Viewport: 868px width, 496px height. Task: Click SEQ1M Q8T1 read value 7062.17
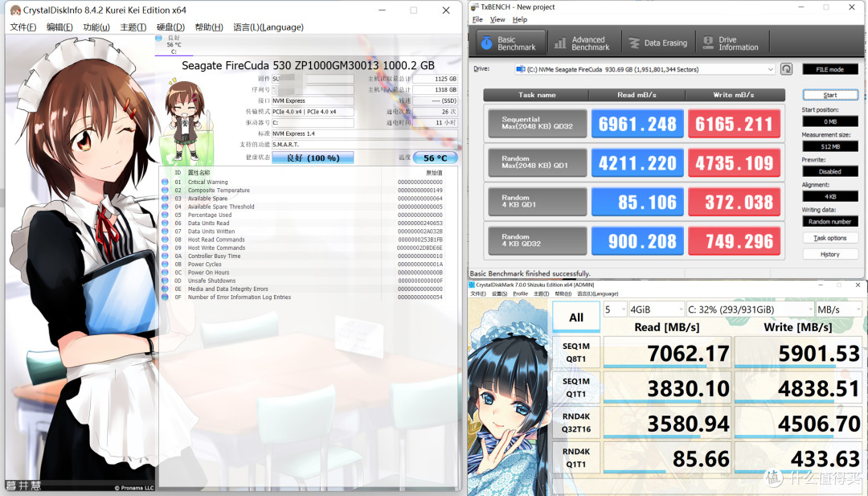pos(667,353)
